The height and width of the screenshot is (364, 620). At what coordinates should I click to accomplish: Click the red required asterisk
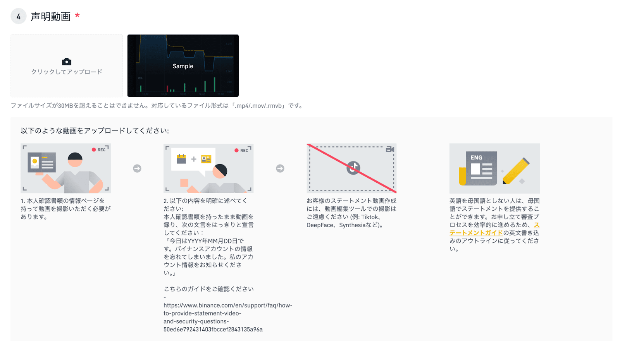point(77,15)
